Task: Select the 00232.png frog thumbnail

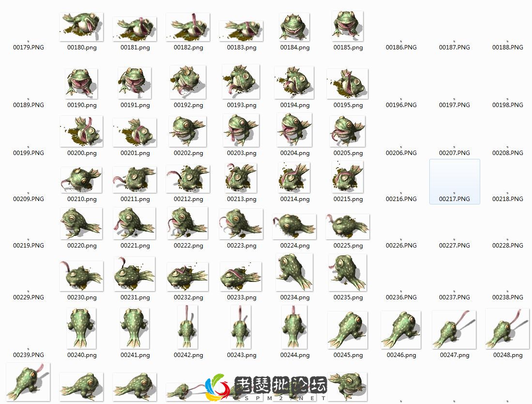Action: pyautogui.click(x=188, y=277)
